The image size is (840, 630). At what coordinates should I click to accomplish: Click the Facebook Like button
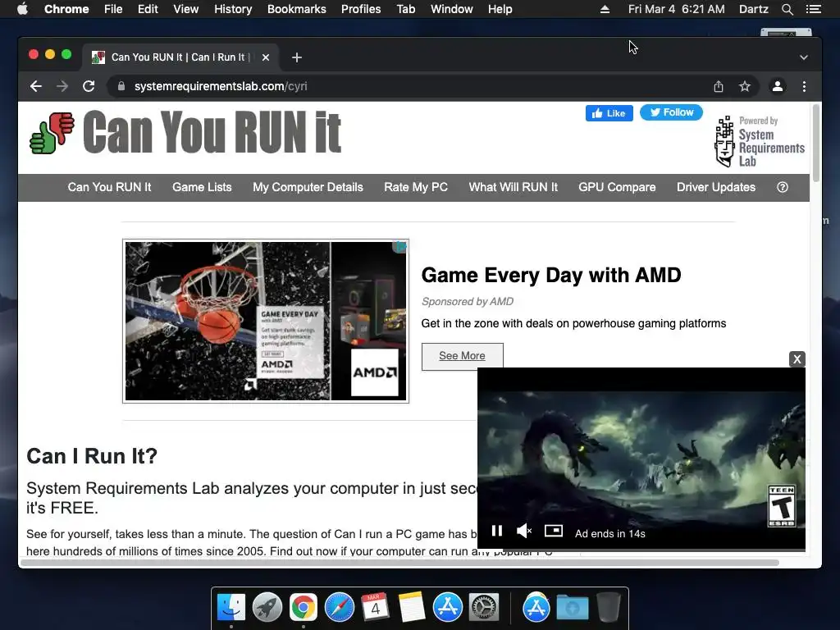coord(609,113)
